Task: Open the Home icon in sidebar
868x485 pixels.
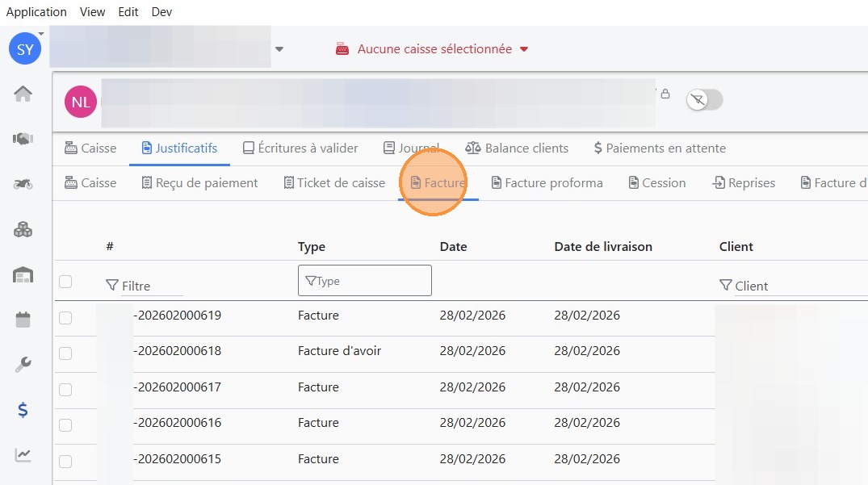Action: (23, 94)
